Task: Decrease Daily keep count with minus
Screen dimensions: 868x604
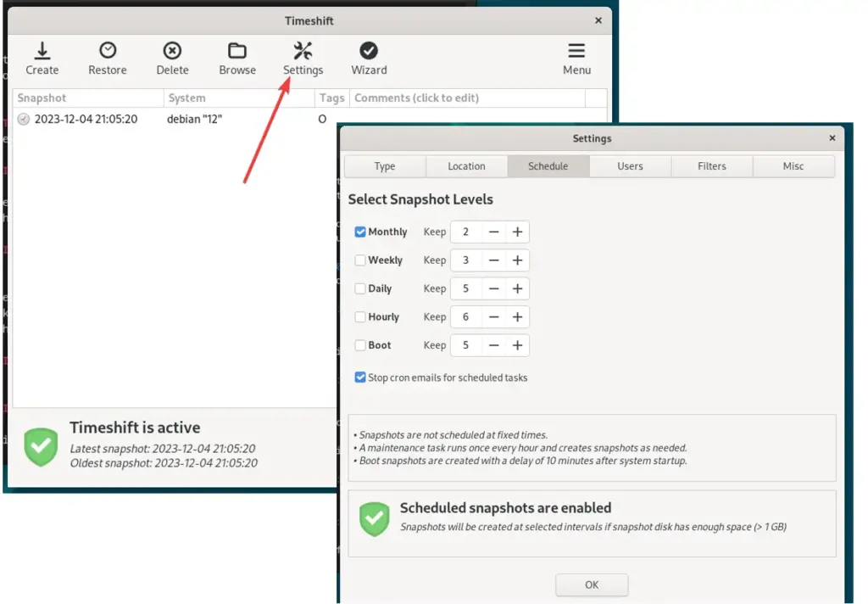Action: pyautogui.click(x=494, y=288)
